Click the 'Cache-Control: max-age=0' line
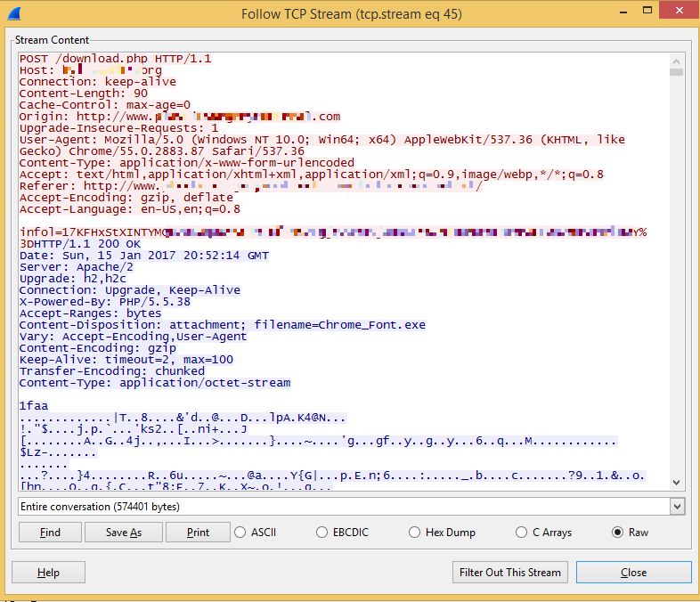This screenshot has width=700, height=602. click(x=104, y=105)
